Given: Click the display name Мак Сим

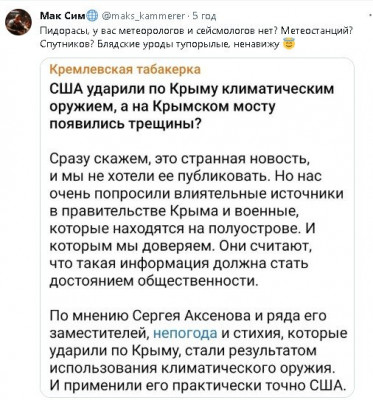Looking at the screenshot, I should click(x=63, y=15).
